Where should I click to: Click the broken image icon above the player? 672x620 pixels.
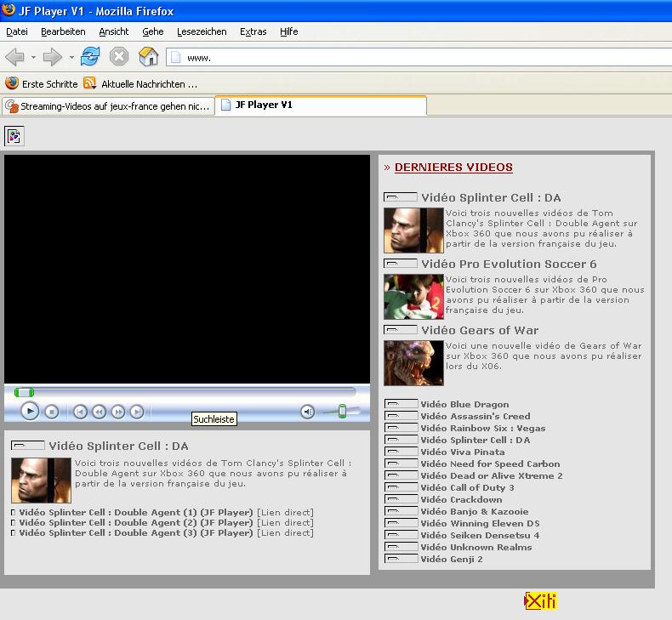pyautogui.click(x=14, y=136)
